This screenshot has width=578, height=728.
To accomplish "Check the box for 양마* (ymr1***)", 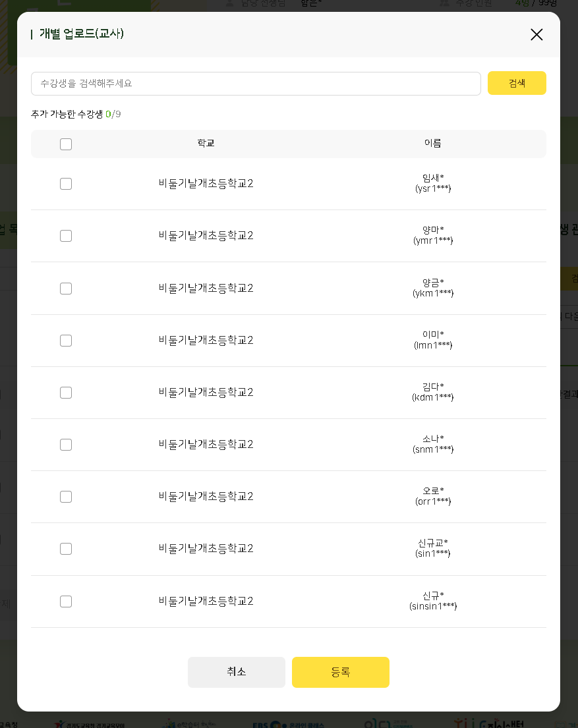I will pos(66,236).
